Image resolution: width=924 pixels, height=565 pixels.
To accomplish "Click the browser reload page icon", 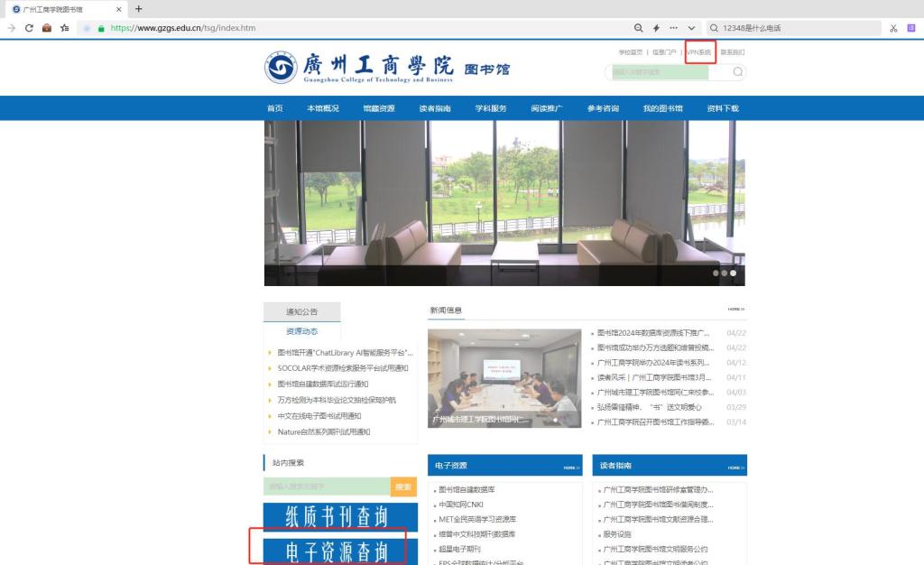I will (x=29, y=28).
